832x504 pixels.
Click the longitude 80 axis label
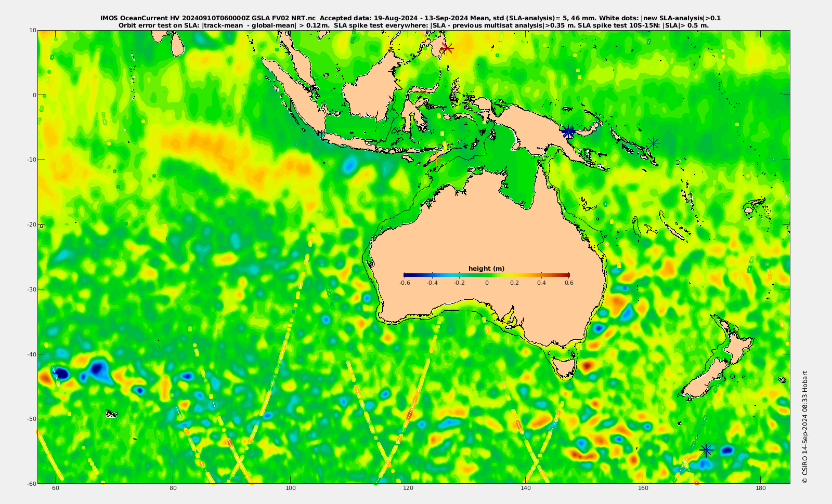(173, 488)
